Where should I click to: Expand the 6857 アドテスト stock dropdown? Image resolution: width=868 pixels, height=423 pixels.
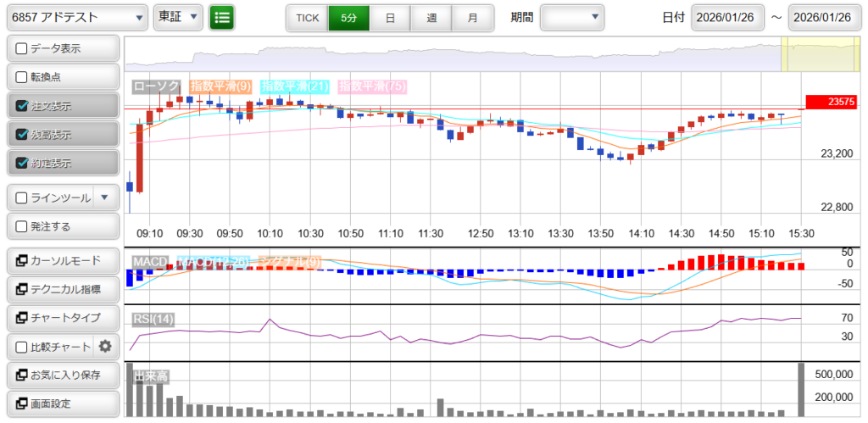point(75,17)
